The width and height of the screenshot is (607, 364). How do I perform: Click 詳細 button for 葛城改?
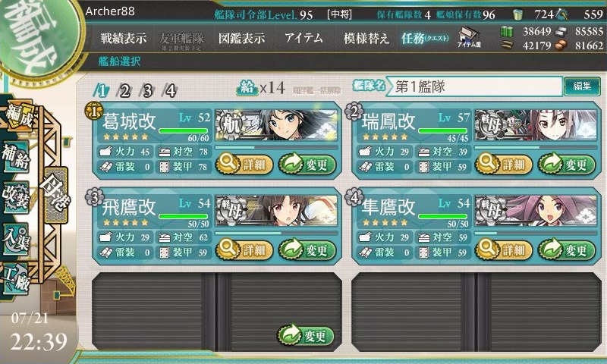(x=244, y=164)
